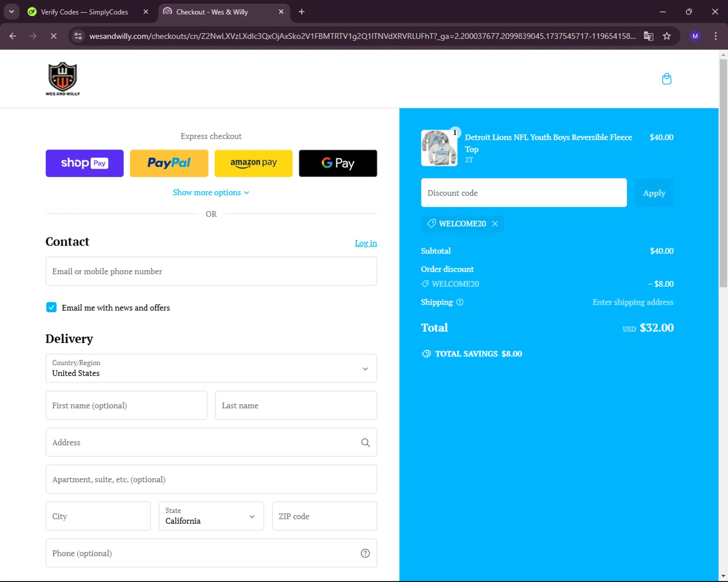Screen dimensions: 728x582
Task: Open a new browser tab
Action: pyautogui.click(x=301, y=12)
